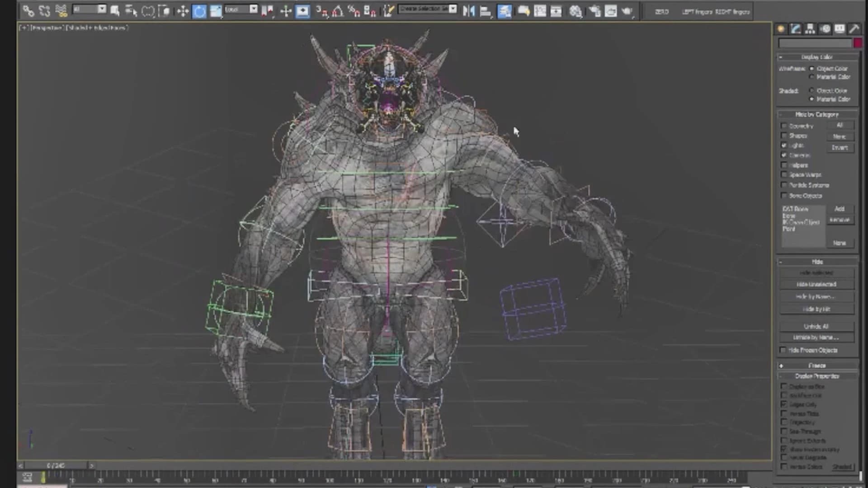Enable the Geometry checkbox under Hide by Category
The width and height of the screenshot is (868, 488).
pos(784,126)
